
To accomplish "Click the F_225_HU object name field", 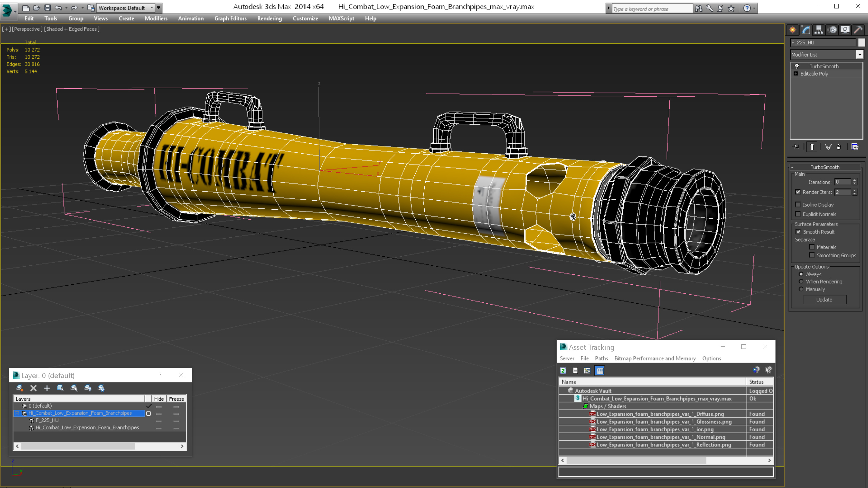I will click(823, 42).
